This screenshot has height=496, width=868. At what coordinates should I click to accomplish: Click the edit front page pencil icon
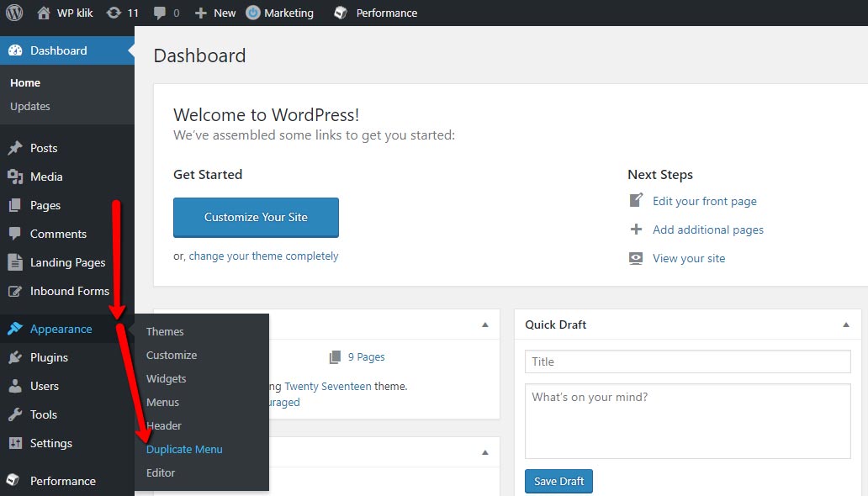[x=636, y=200]
